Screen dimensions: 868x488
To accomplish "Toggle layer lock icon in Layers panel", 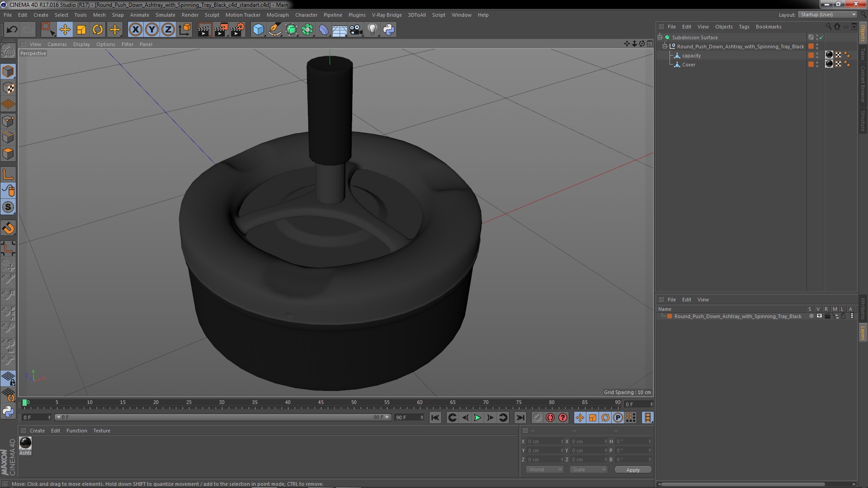I will tap(843, 316).
